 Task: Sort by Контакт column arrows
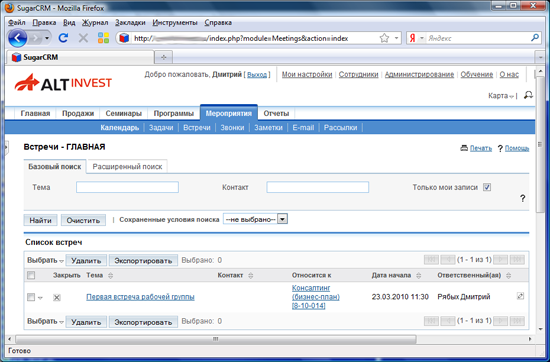pos(250,276)
